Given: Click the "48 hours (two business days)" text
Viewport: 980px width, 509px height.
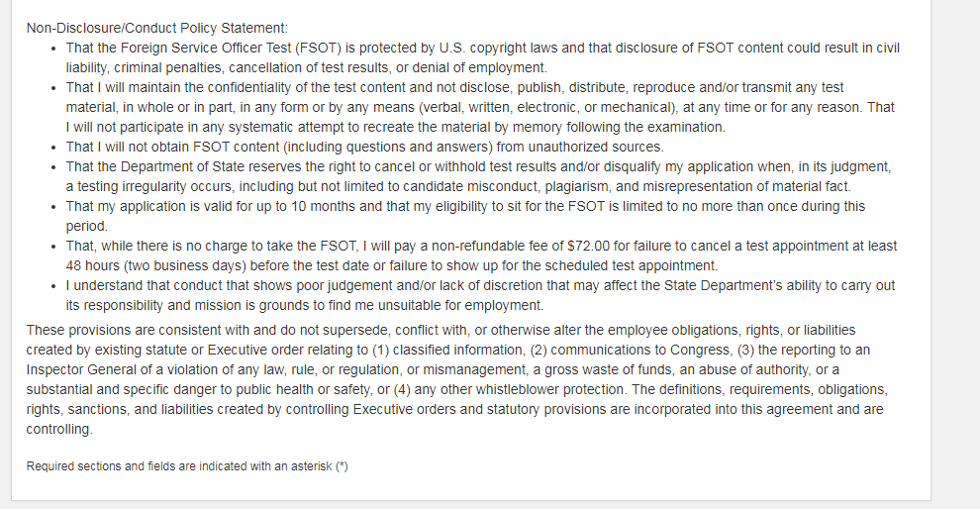Looking at the screenshot, I should 154,265.
